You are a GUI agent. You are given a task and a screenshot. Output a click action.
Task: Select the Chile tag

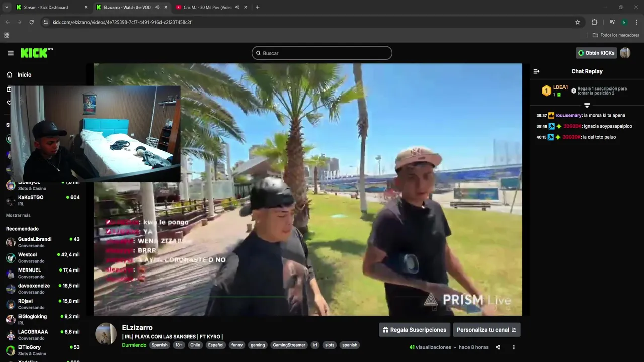tap(195, 345)
